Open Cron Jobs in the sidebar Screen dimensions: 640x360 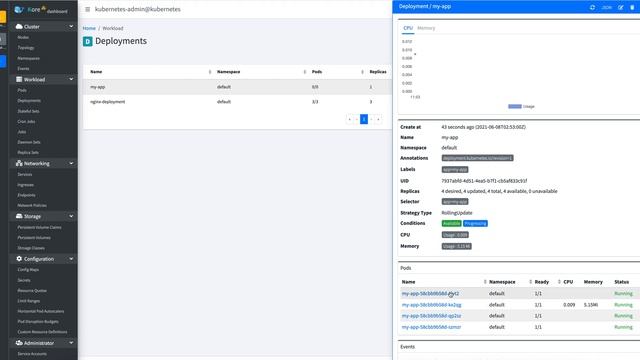pos(26,122)
